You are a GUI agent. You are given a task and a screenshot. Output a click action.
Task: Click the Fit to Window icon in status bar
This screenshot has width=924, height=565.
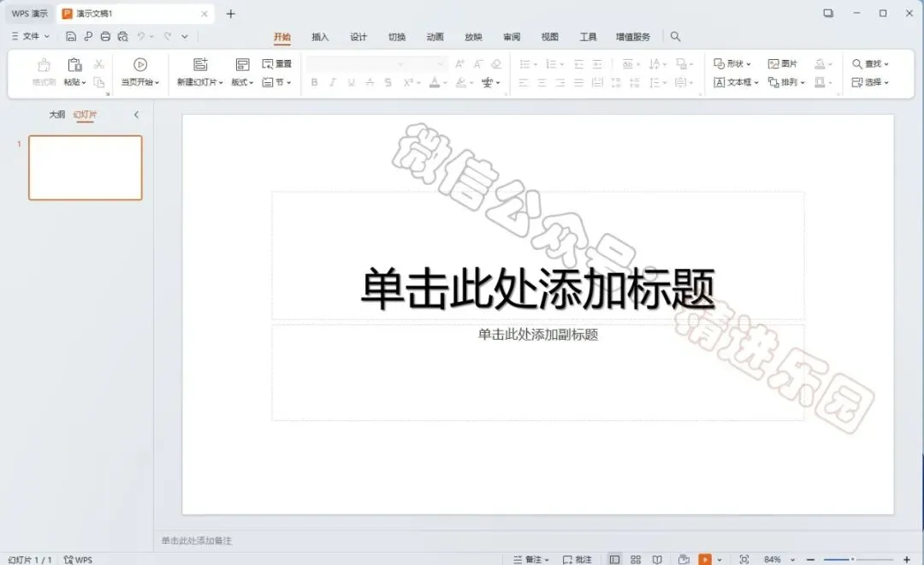744,560
